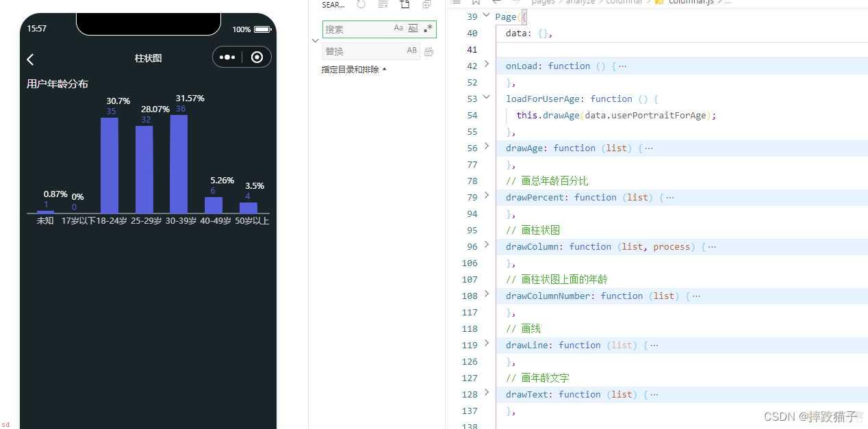The image size is (868, 429).
Task: Click the 柱状图 page title in simulator
Action: coord(149,58)
